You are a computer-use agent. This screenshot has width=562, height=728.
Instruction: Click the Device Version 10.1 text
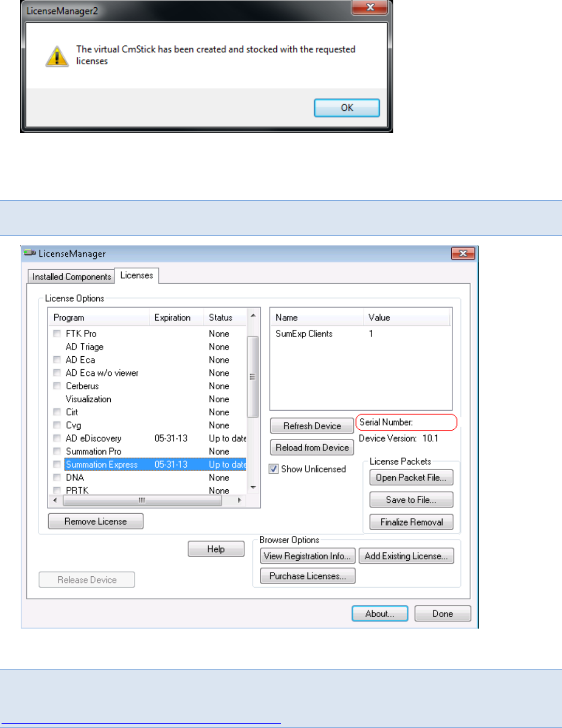398,439
